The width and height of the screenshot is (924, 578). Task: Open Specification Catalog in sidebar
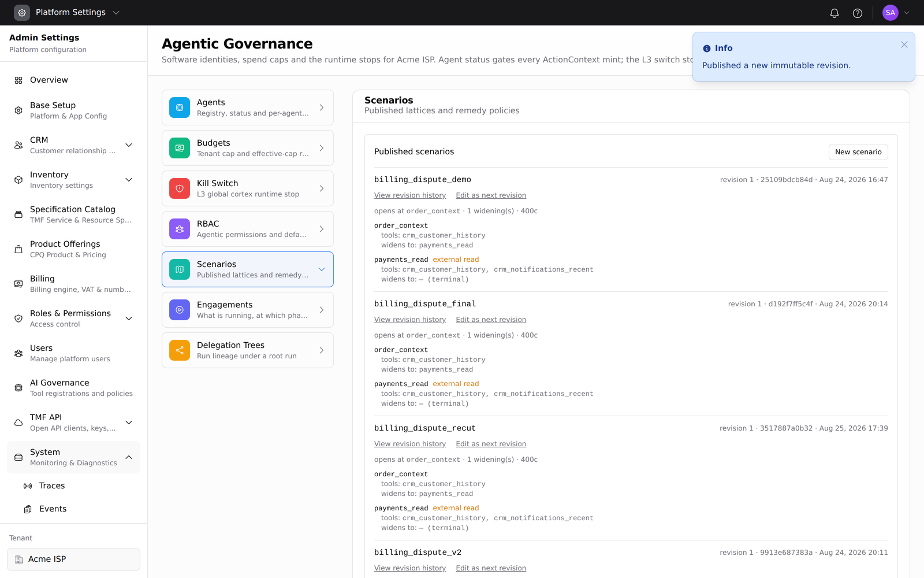(73, 214)
